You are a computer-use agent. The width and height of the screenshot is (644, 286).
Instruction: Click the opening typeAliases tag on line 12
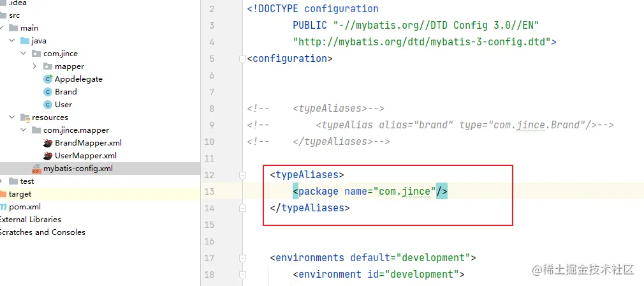click(307, 175)
